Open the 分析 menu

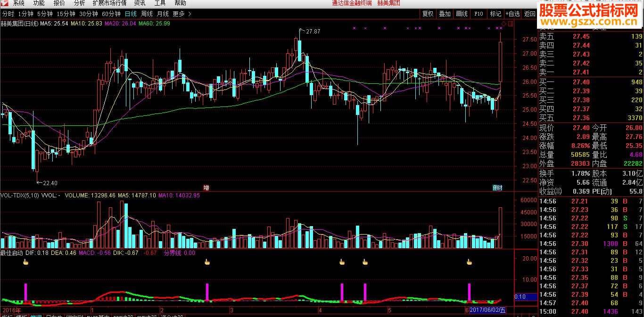pyautogui.click(x=80, y=3)
